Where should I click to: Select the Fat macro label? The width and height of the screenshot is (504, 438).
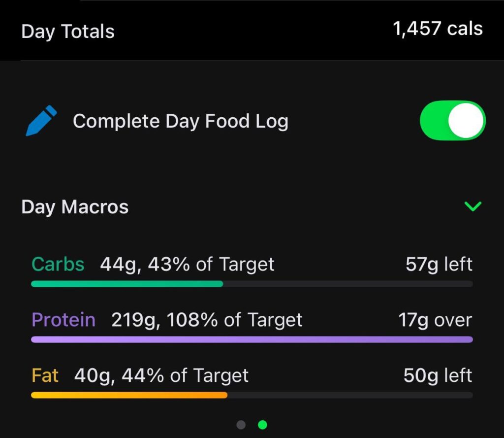point(44,375)
